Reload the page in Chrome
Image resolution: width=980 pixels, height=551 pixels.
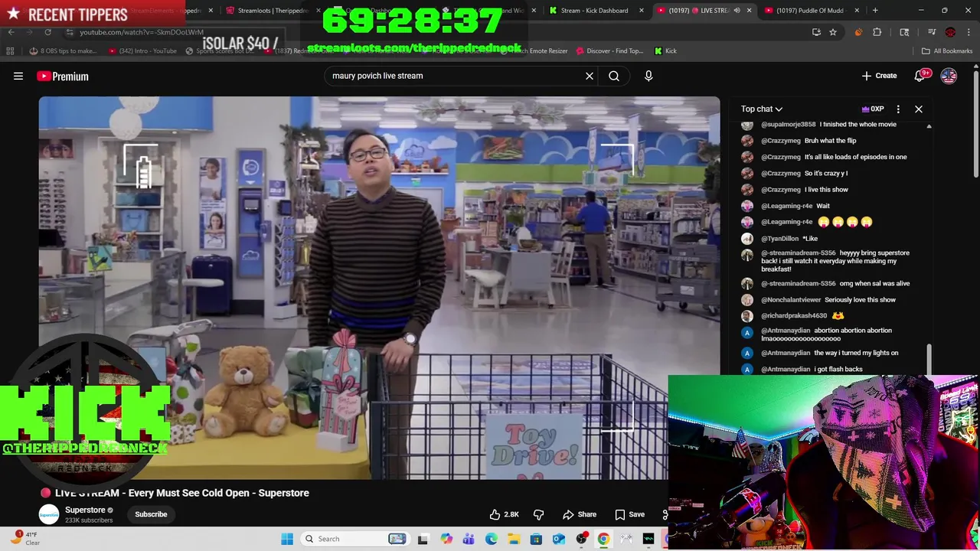coord(47,32)
